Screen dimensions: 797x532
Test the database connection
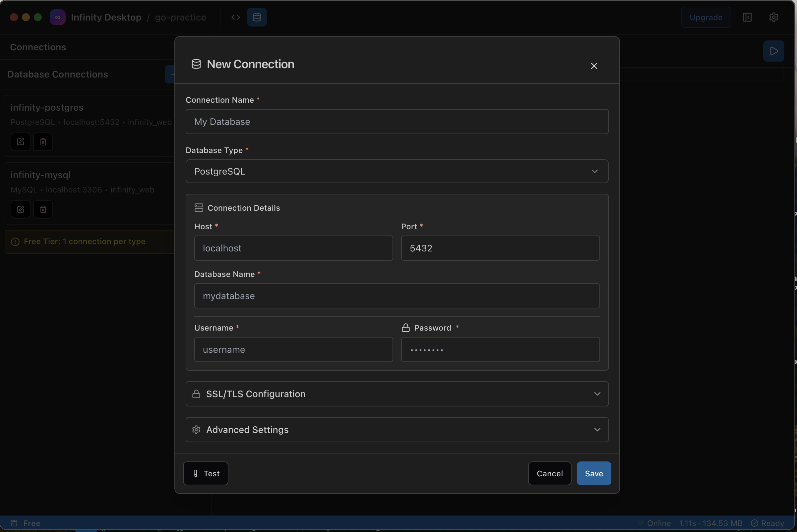click(205, 473)
